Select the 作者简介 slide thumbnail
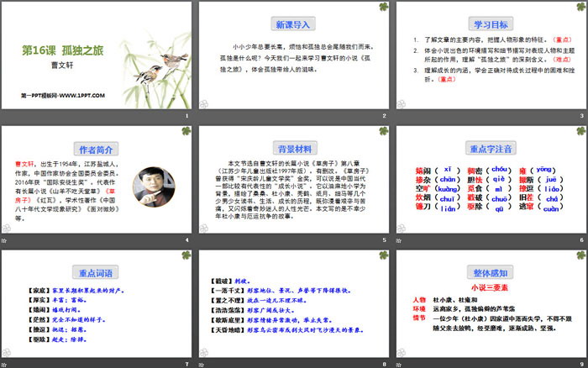This screenshot has width=588, height=368. point(97,179)
